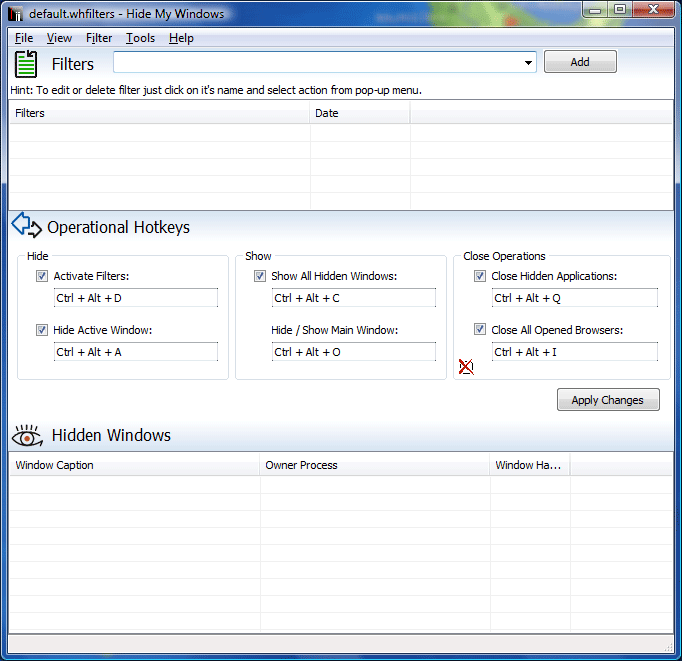682x661 pixels.
Task: Click the Apply Changes button
Action: [607, 400]
